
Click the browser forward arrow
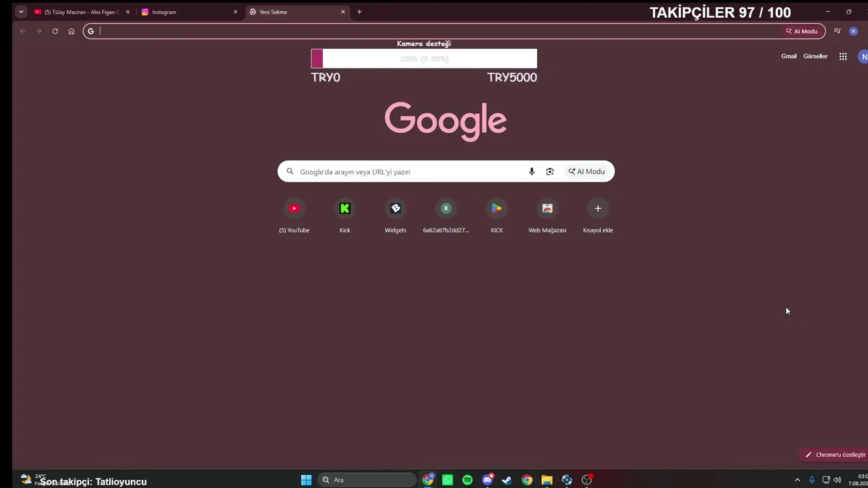(39, 31)
